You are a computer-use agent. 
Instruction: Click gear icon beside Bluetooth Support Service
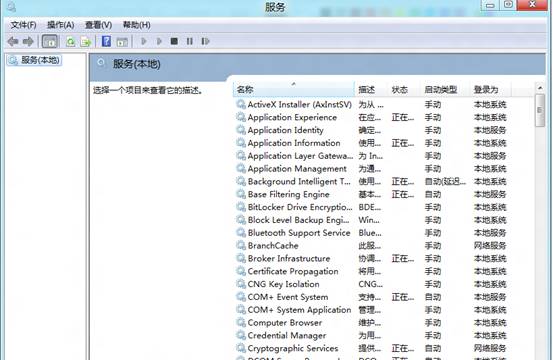point(241,232)
